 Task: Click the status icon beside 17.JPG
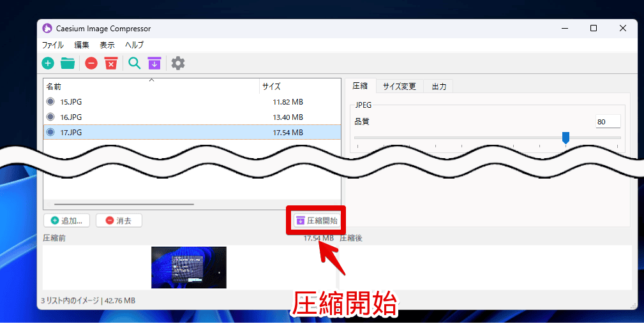pyautogui.click(x=50, y=132)
